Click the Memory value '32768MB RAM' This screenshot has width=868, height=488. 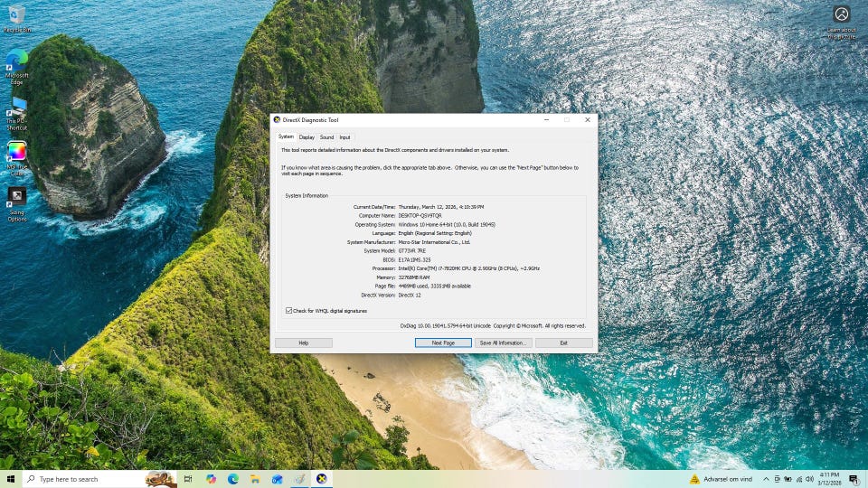(x=414, y=277)
